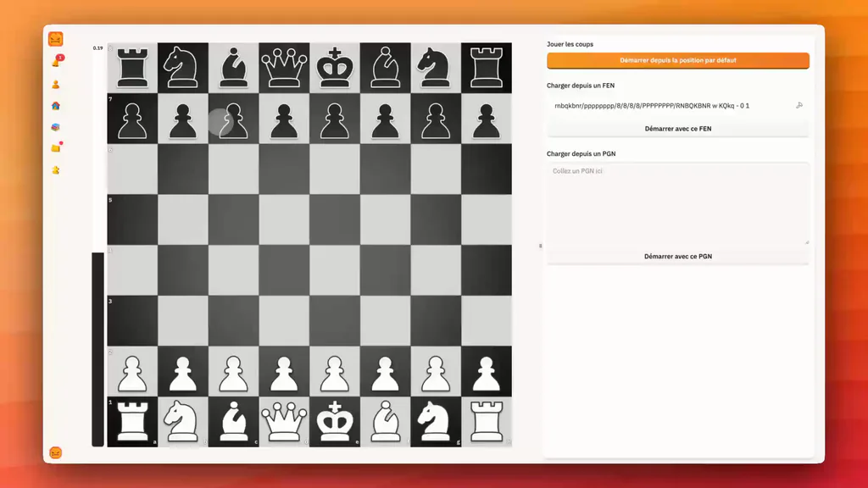Select the black queen on d8
Image resolution: width=868 pixels, height=488 pixels.
click(x=284, y=68)
